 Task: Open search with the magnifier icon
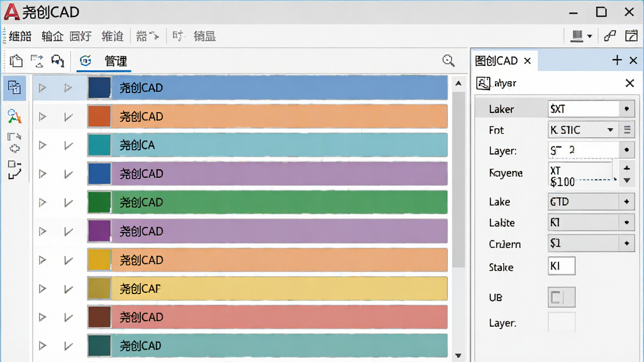tap(448, 61)
